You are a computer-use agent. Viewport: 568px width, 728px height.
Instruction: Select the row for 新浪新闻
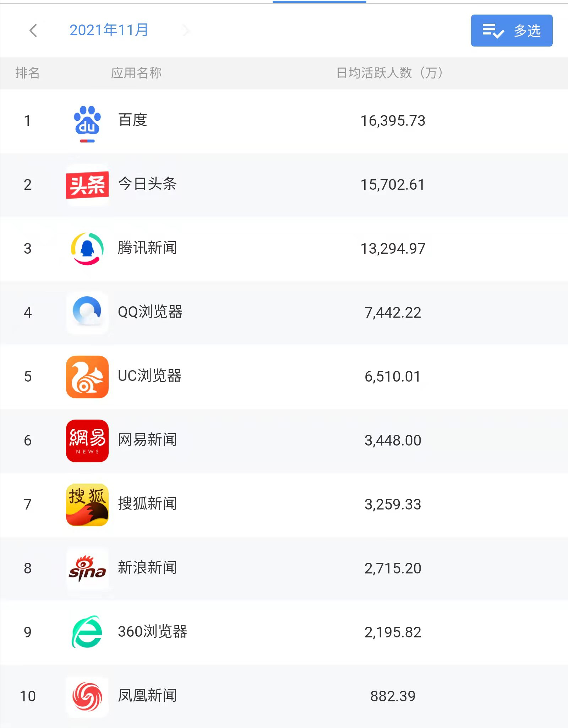284,568
